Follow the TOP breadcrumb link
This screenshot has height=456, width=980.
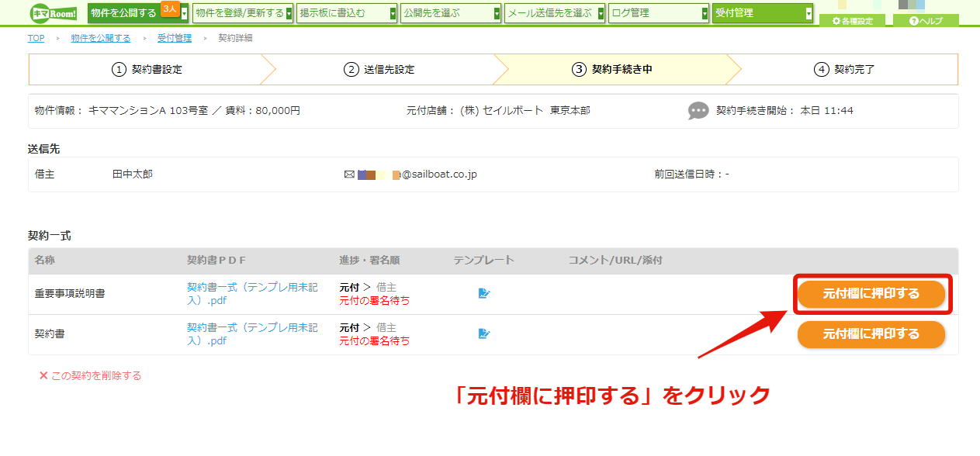(36, 38)
